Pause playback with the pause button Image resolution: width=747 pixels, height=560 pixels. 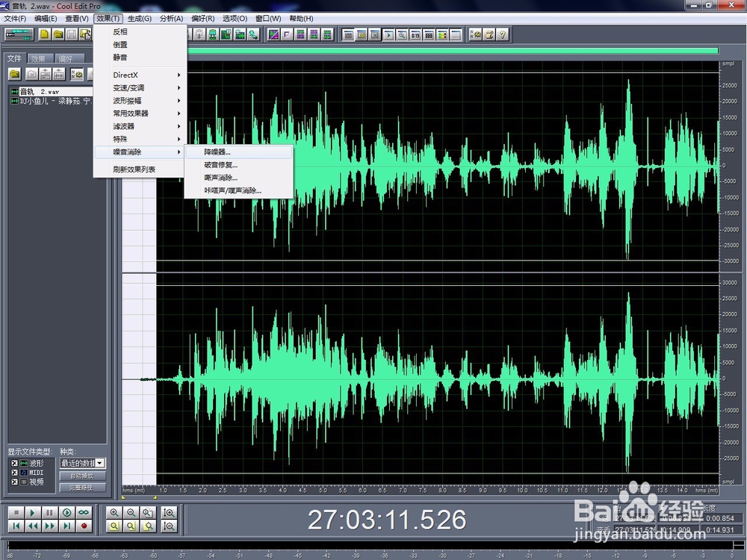[49, 512]
